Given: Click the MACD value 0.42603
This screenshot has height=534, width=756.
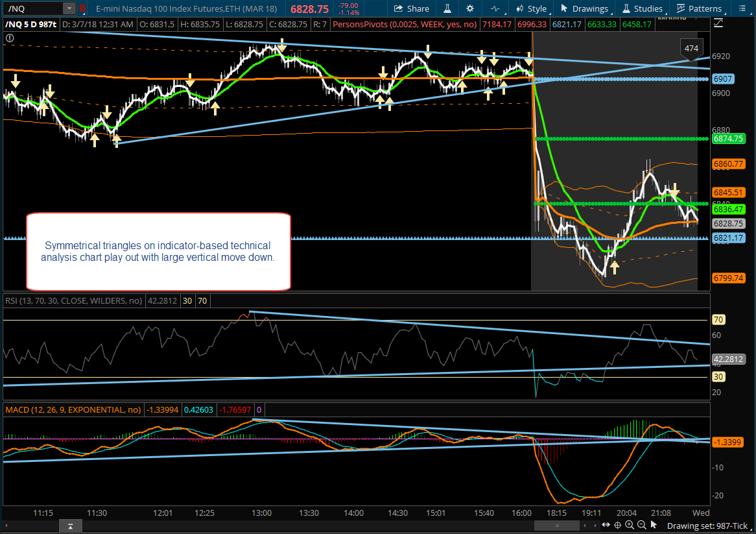Looking at the screenshot, I should click(198, 410).
